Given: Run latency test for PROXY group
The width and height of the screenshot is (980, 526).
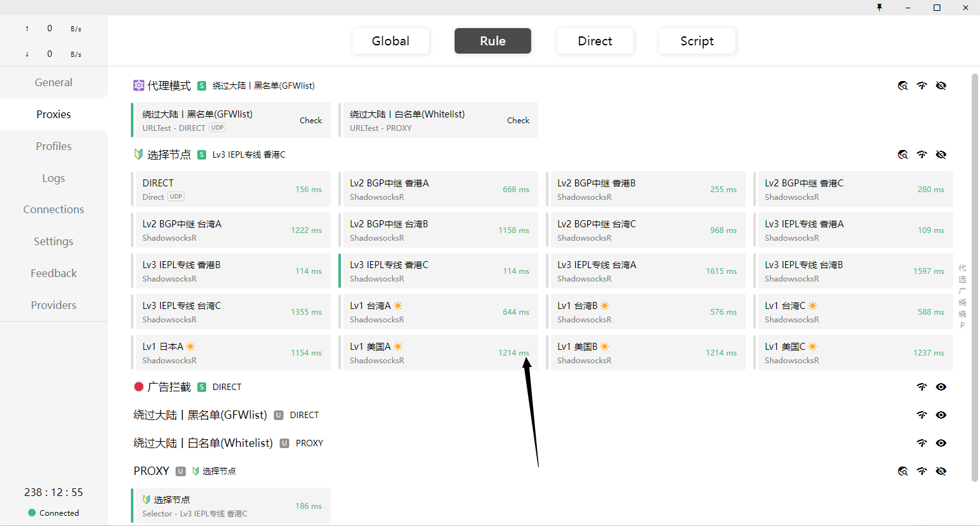Looking at the screenshot, I should click(922, 471).
